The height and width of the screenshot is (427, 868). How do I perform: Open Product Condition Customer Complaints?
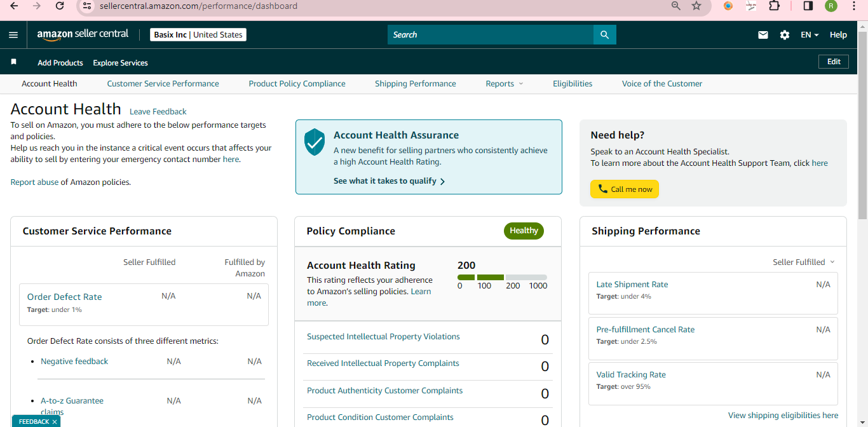(380, 417)
